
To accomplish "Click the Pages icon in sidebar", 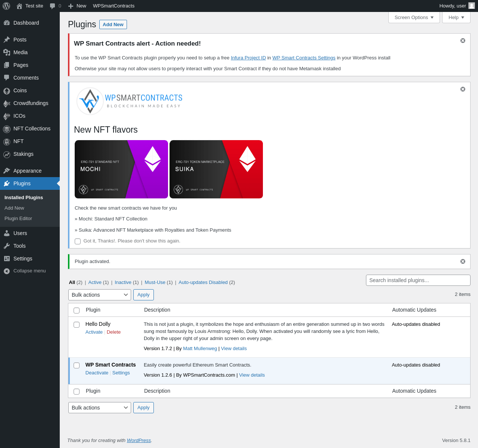I will point(7,65).
